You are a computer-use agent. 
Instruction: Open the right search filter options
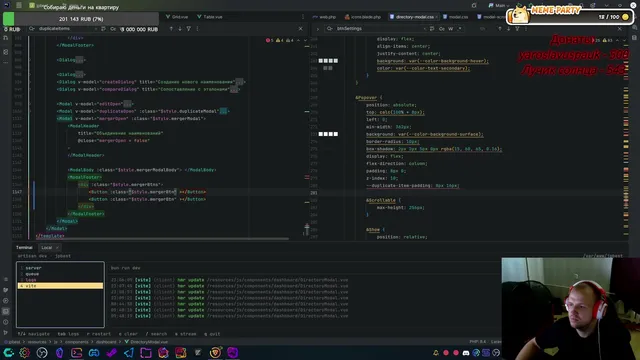click(x=517, y=29)
